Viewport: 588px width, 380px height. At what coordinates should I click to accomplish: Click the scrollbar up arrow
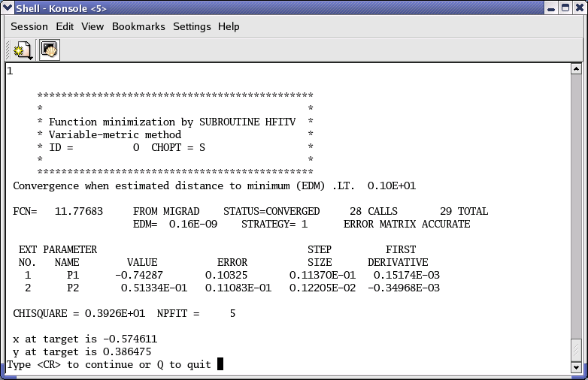(576, 69)
